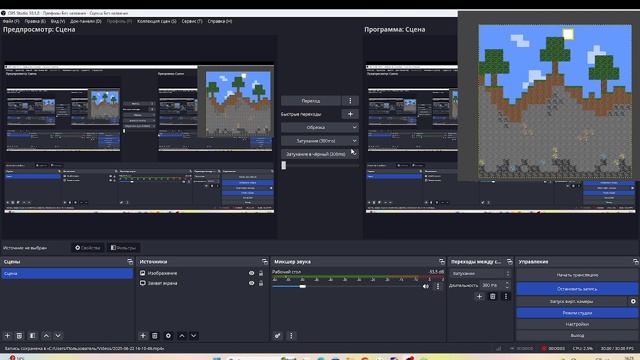Open Настройки from Управление panel

[x=577, y=324]
